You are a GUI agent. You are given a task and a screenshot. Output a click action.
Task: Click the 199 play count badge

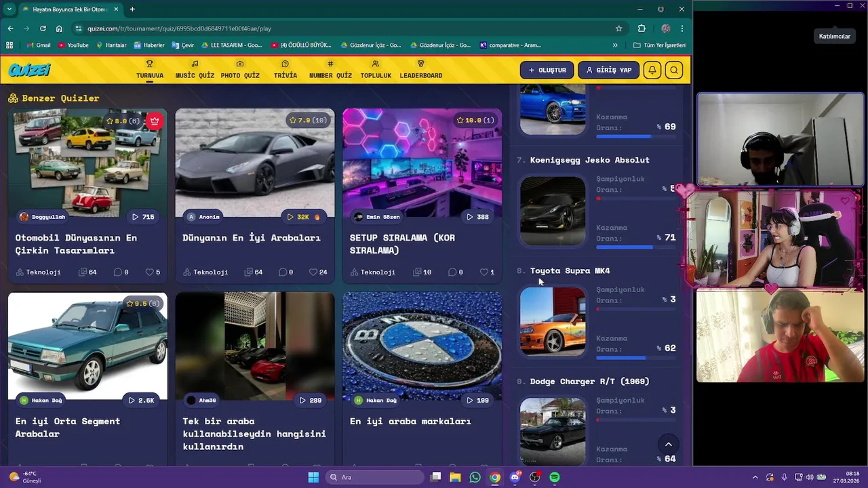[x=477, y=401]
